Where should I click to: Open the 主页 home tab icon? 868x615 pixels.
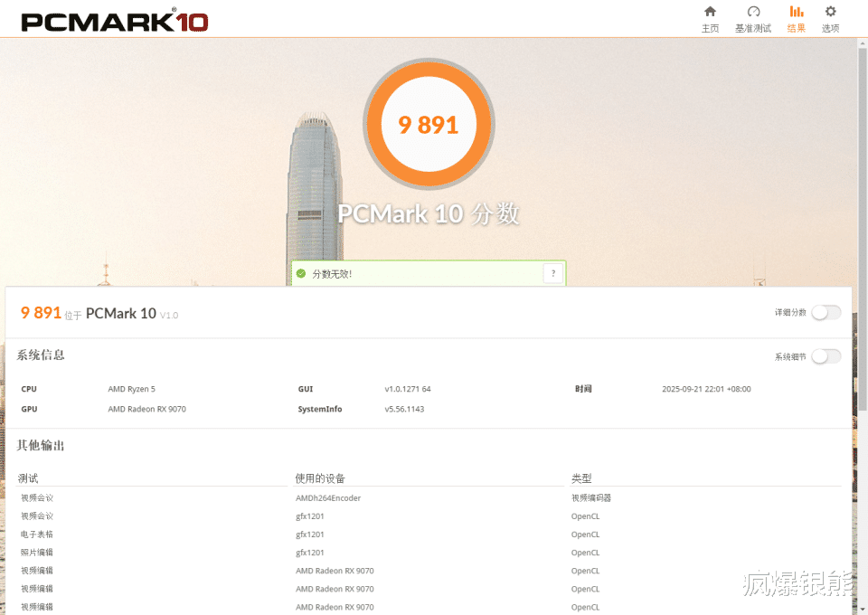coord(710,12)
